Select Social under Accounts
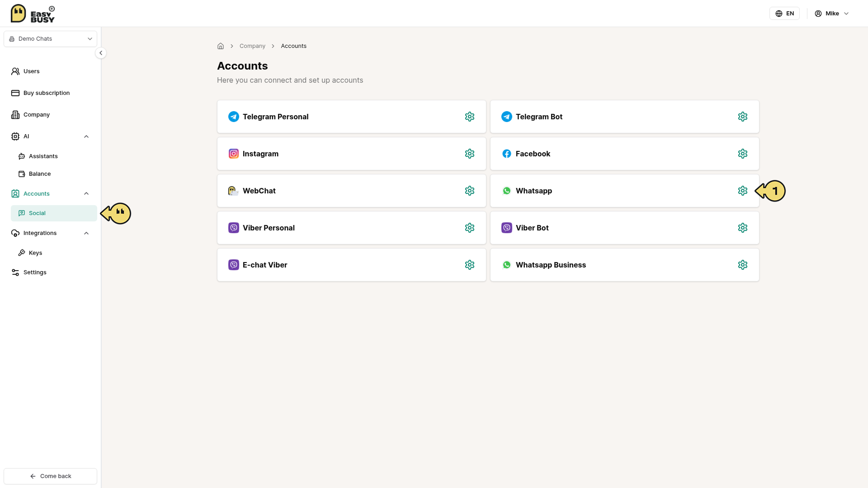This screenshot has width=868, height=488. pyautogui.click(x=54, y=213)
